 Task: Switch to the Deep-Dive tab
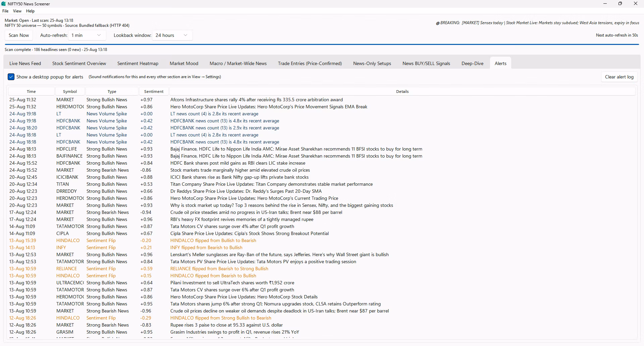472,63
